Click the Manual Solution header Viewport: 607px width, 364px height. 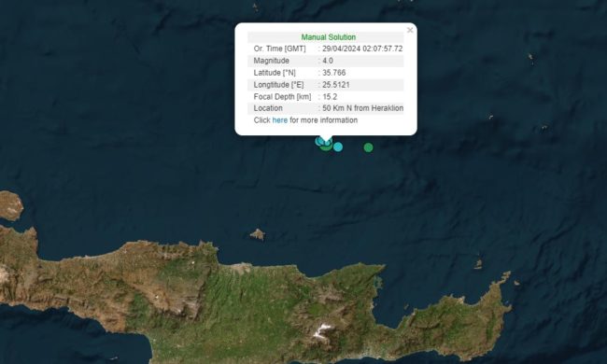coord(329,37)
